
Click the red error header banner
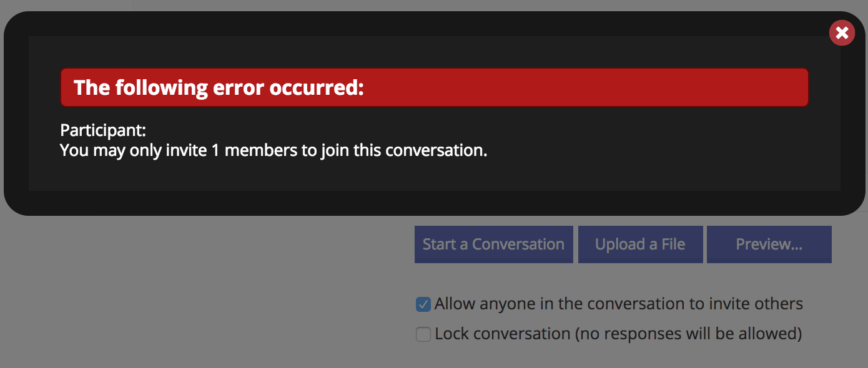point(434,87)
